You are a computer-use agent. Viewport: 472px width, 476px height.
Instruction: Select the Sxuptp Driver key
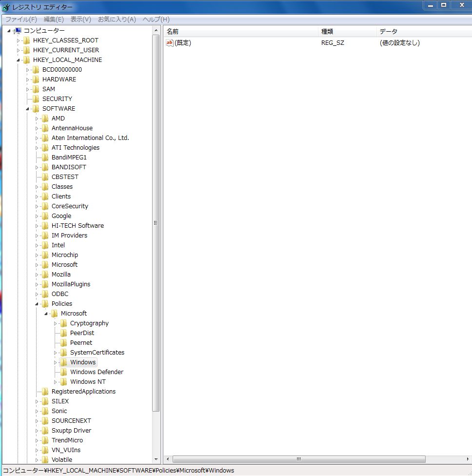pyautogui.click(x=71, y=431)
